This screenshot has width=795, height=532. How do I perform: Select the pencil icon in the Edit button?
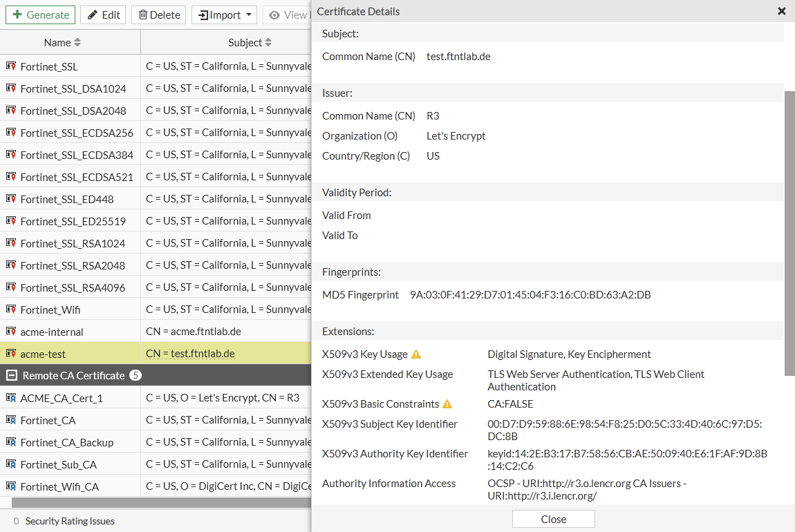[x=93, y=15]
